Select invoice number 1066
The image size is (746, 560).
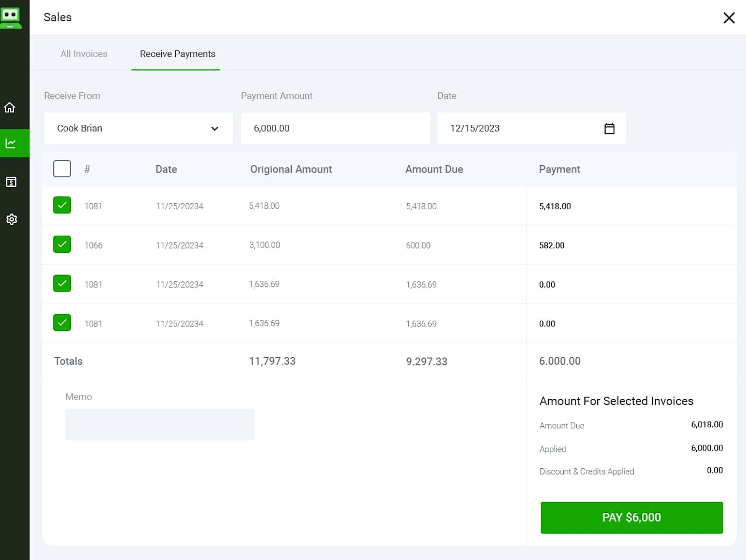pos(94,246)
